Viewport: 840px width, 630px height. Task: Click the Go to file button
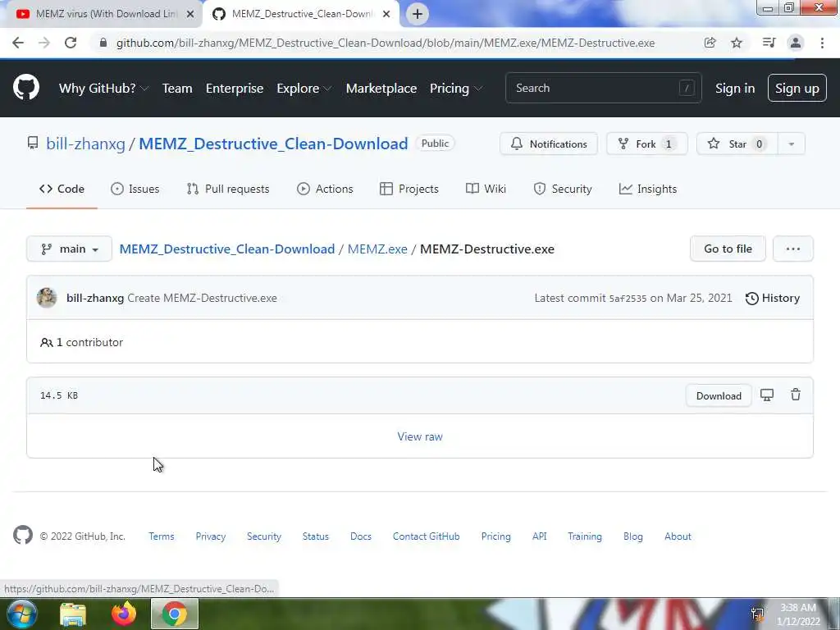click(x=728, y=249)
